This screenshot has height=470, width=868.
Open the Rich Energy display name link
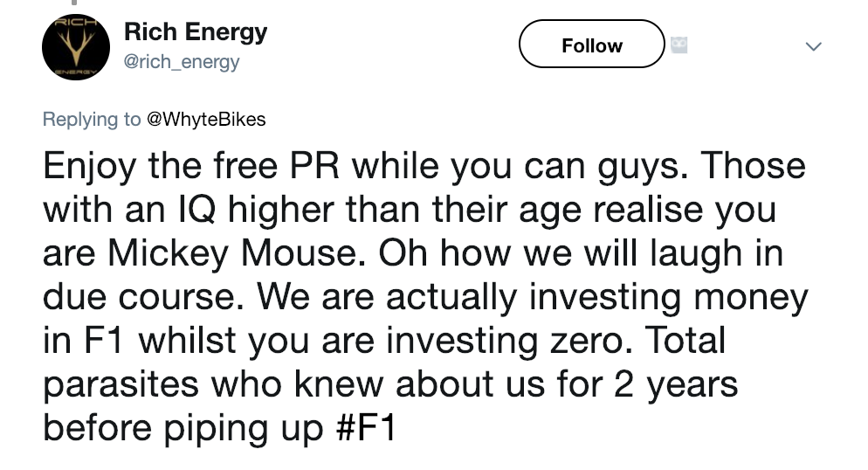click(x=196, y=33)
